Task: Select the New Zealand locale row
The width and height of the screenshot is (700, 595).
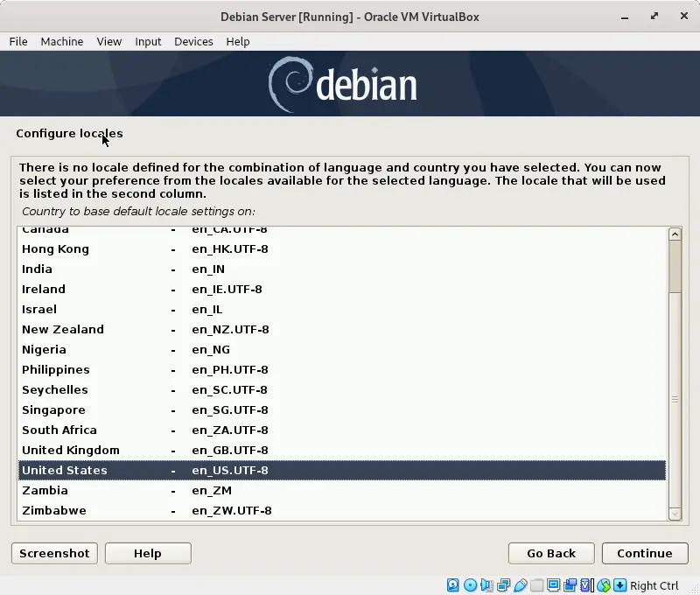Action: point(342,329)
